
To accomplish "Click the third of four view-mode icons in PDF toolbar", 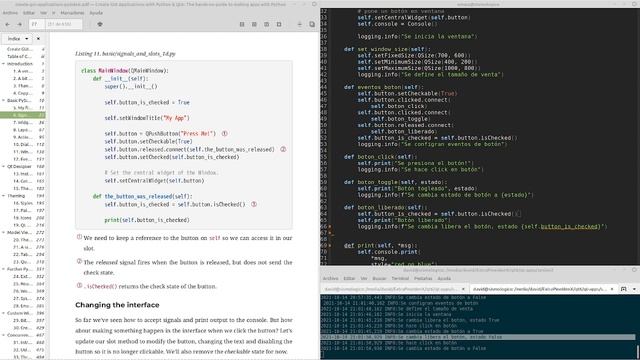I will click(267, 24).
